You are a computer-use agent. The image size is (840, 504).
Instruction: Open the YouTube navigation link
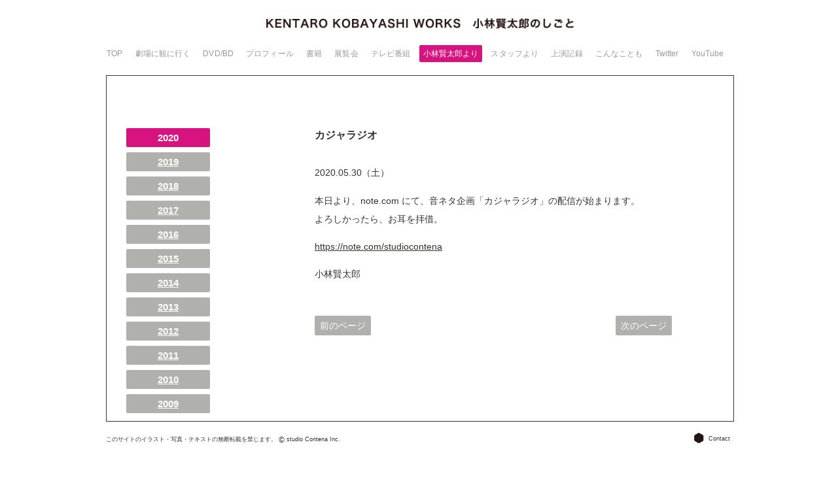pos(707,54)
